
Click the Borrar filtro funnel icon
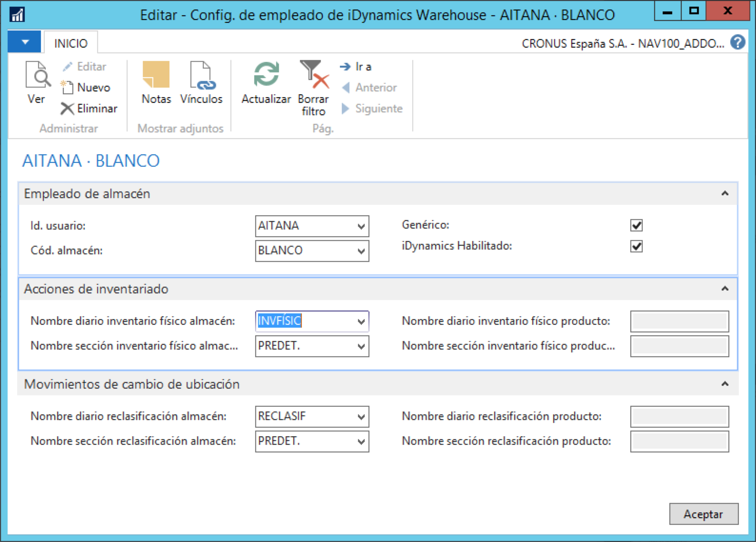(x=314, y=74)
